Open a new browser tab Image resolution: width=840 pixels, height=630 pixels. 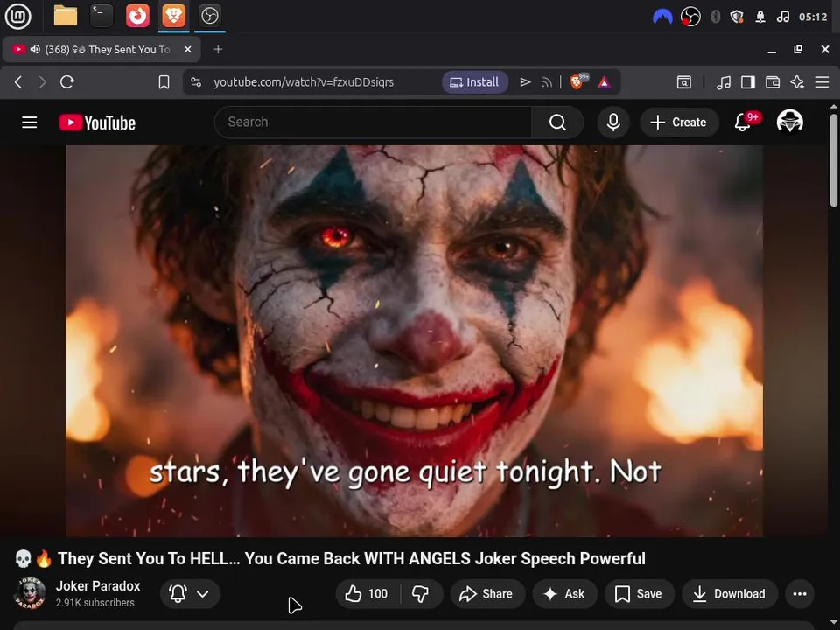click(x=218, y=49)
